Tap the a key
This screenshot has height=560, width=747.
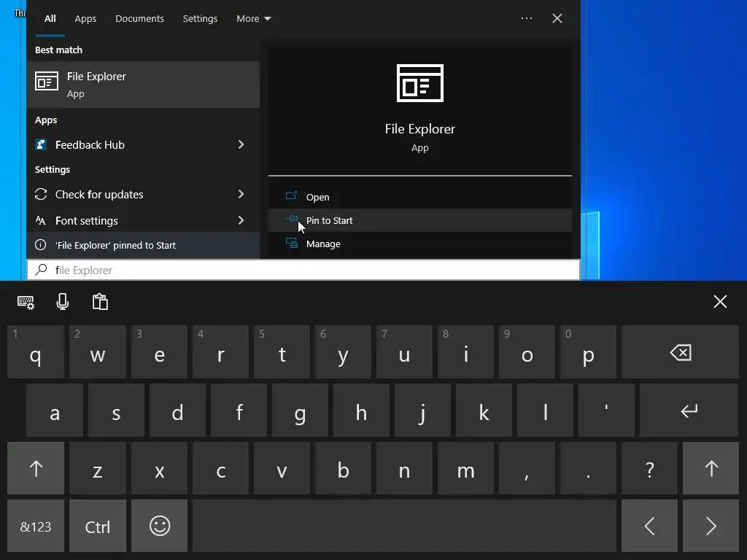click(x=55, y=411)
